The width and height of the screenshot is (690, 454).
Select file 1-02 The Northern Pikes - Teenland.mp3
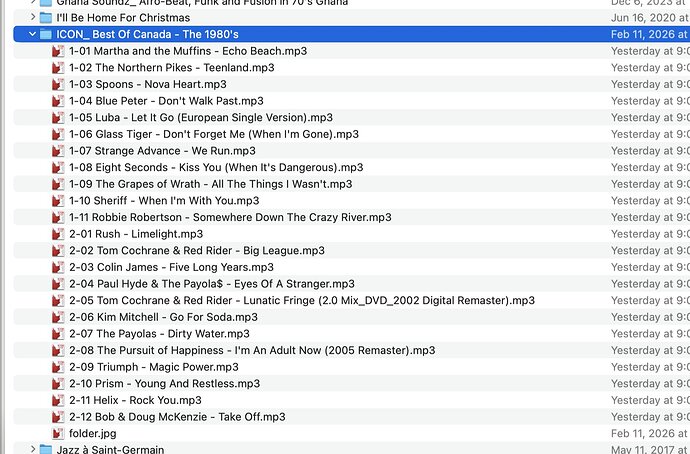(172, 68)
